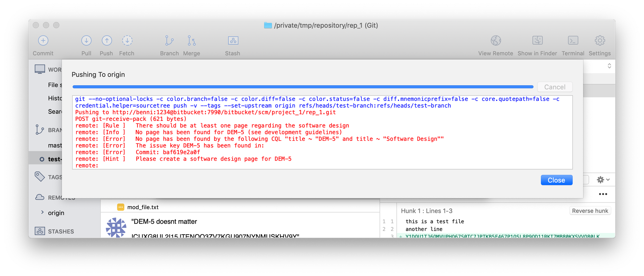Click the Tags section icon
Screen dimensions: 644x276
coord(40,177)
